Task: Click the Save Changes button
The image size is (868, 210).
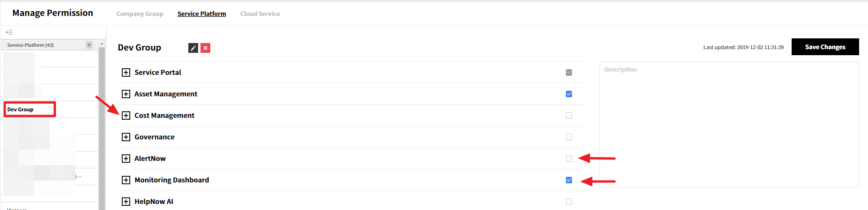Action: [825, 47]
